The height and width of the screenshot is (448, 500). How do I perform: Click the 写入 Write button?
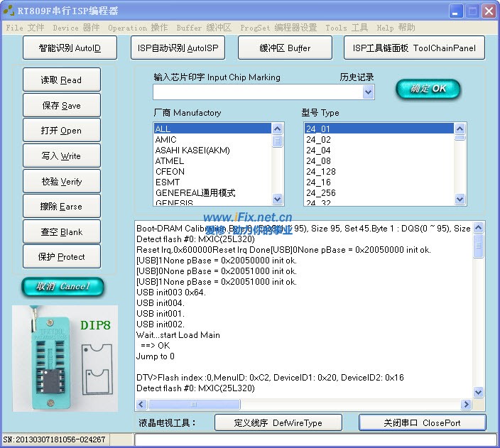click(62, 156)
